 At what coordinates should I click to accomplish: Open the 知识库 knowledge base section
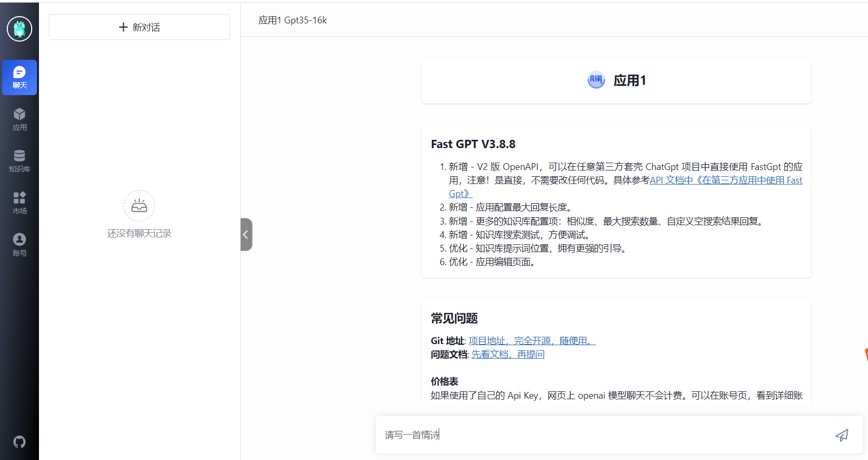pos(19,161)
